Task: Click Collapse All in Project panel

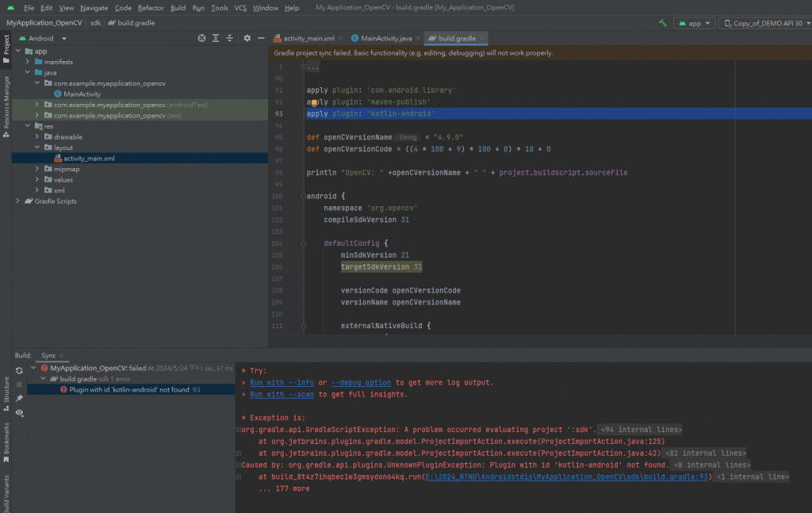Action: [229, 38]
